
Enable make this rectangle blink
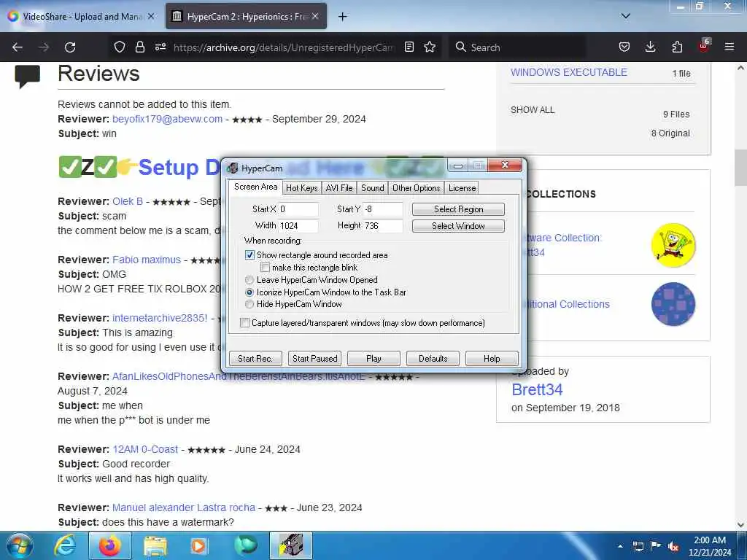tap(266, 267)
